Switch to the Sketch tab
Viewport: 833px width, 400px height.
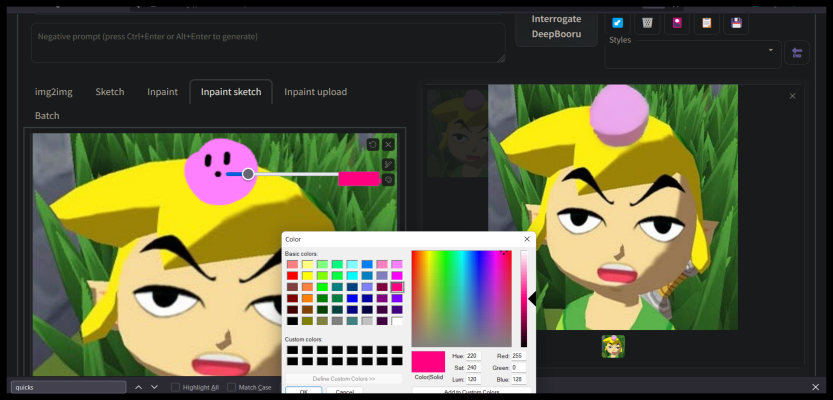[110, 92]
